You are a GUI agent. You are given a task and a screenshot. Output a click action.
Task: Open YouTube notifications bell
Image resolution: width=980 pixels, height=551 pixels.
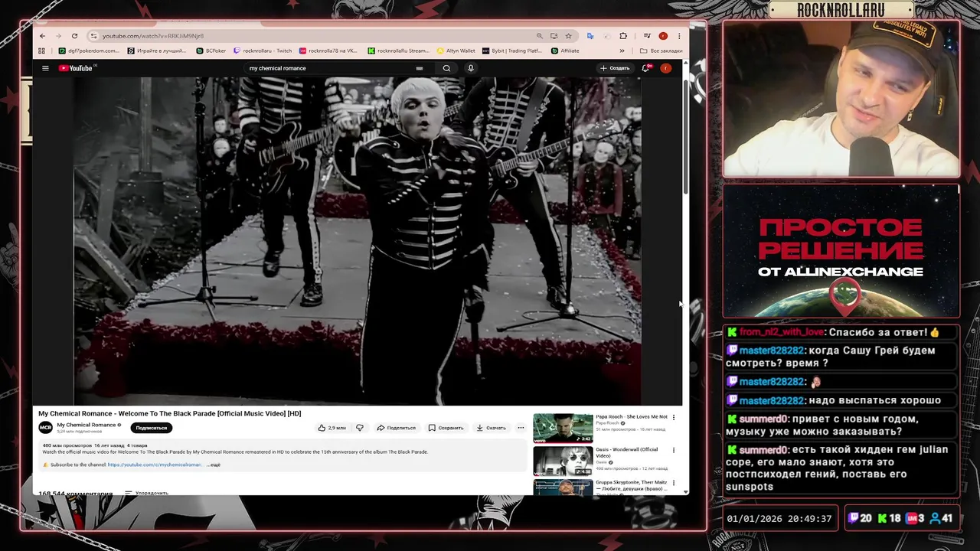point(645,68)
